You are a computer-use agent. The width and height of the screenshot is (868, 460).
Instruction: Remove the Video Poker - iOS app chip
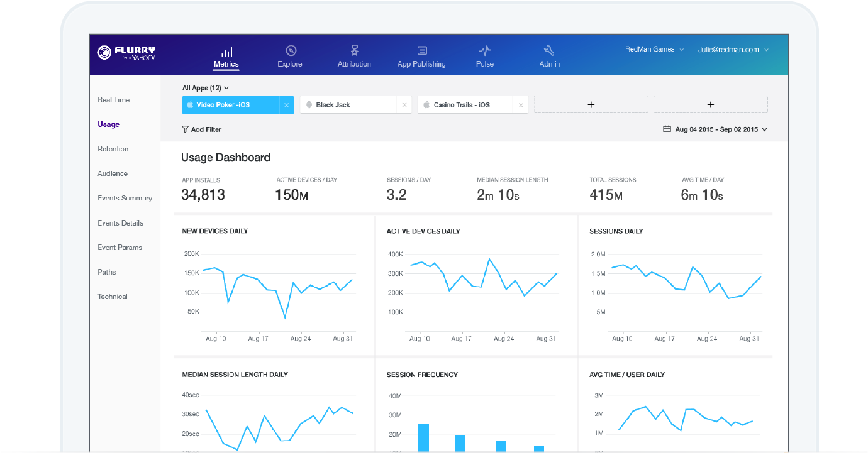(x=286, y=105)
